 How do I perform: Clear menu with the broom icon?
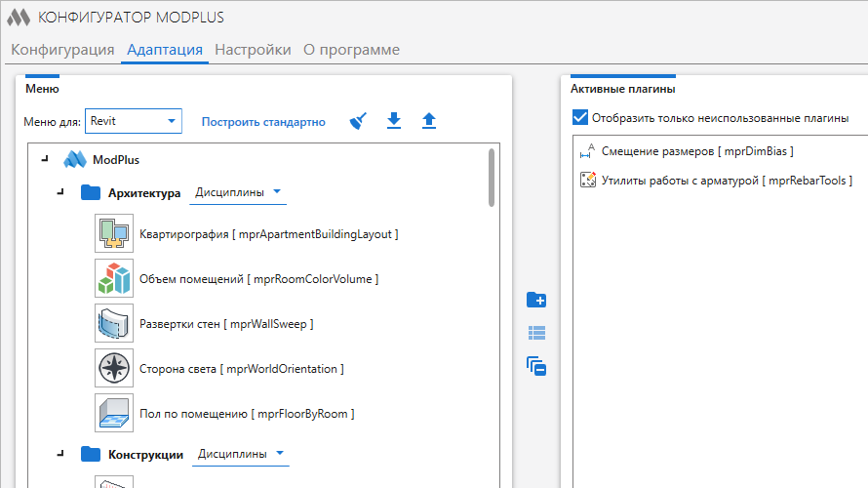(358, 121)
